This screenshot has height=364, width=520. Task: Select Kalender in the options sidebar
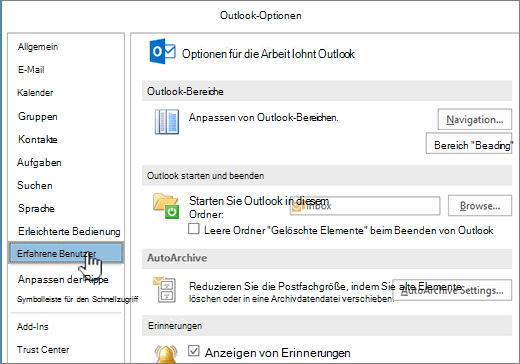click(35, 93)
